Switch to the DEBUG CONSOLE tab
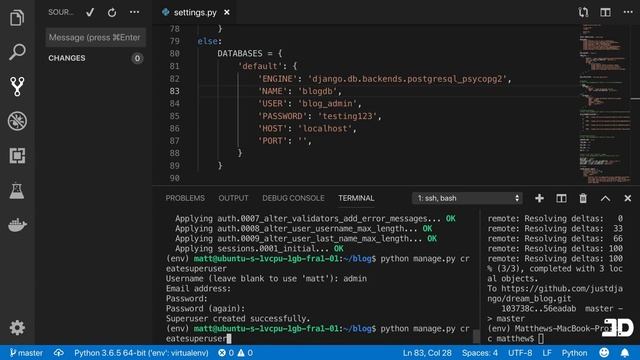Viewport: 640px width, 360px height. [293, 198]
